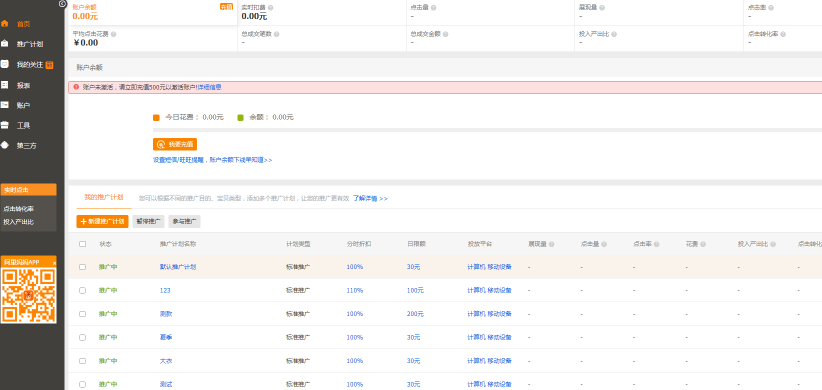Select the 账户 account icon in sidebar
The image size is (822, 390).
point(4,105)
